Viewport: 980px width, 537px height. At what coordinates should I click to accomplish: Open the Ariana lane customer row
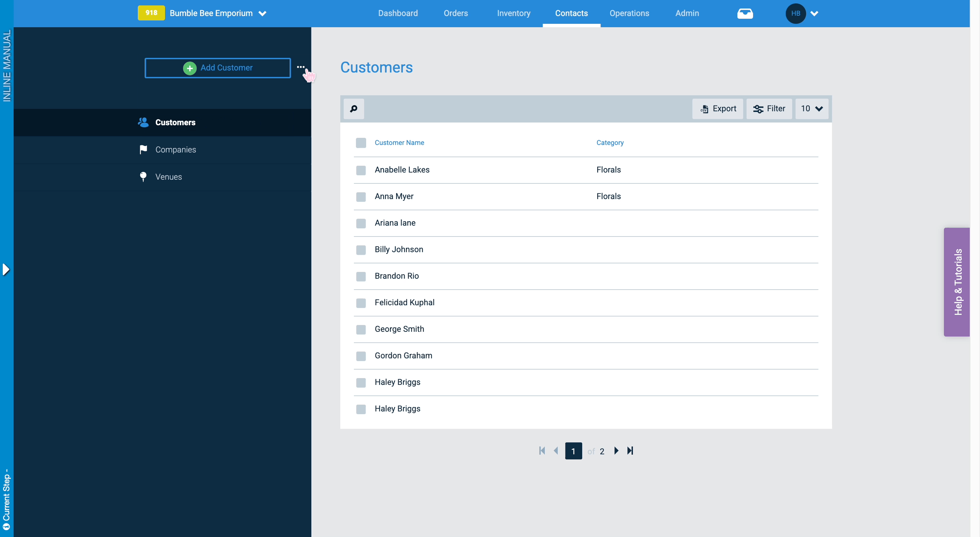(586, 223)
